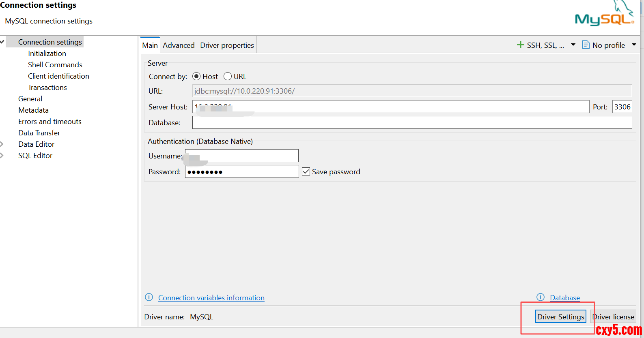Image resolution: width=644 pixels, height=338 pixels.
Task: Select Client identification in the tree
Action: [58, 76]
